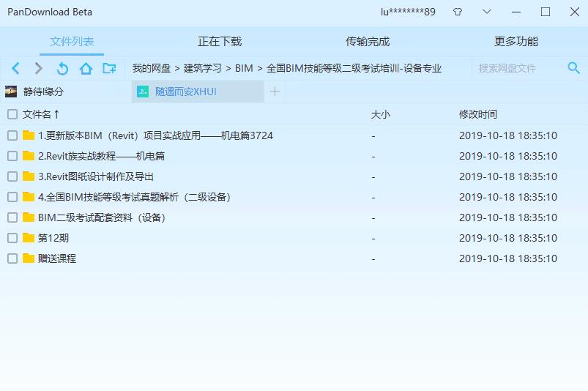This screenshot has height=391, width=588.
Task: Select the 随遇而安XHUI account tab
Action: [198, 92]
